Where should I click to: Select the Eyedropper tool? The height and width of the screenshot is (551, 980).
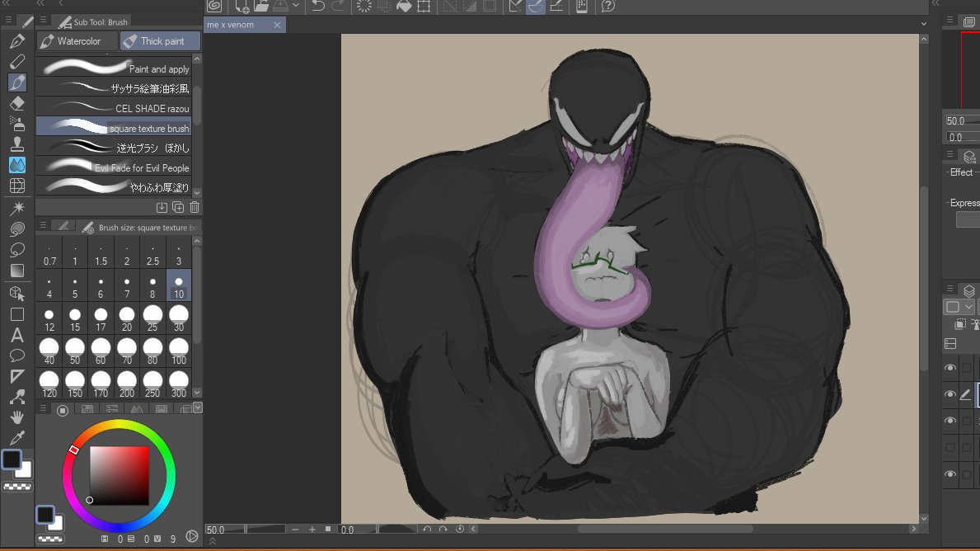[x=16, y=438]
